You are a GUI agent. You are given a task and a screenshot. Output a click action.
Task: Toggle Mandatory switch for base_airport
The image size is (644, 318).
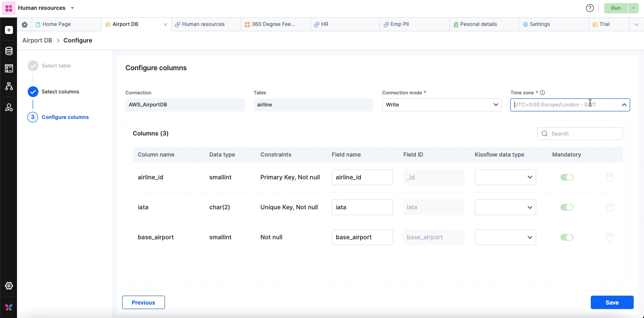pos(567,237)
